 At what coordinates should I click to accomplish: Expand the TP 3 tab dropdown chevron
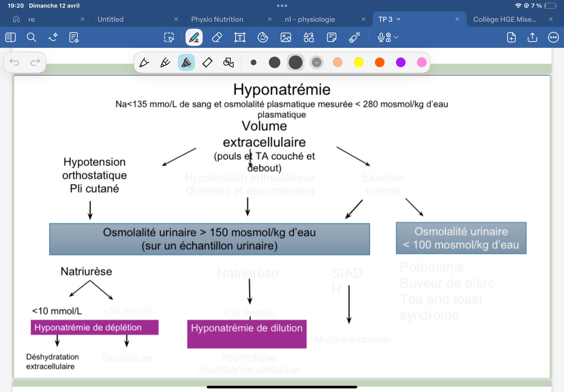tap(399, 19)
